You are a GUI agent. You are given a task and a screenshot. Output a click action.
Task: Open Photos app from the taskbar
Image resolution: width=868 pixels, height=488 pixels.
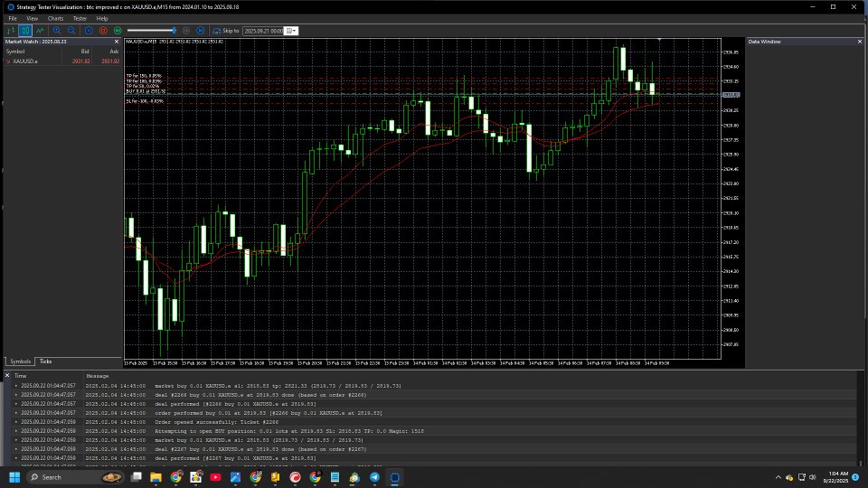(x=235, y=477)
